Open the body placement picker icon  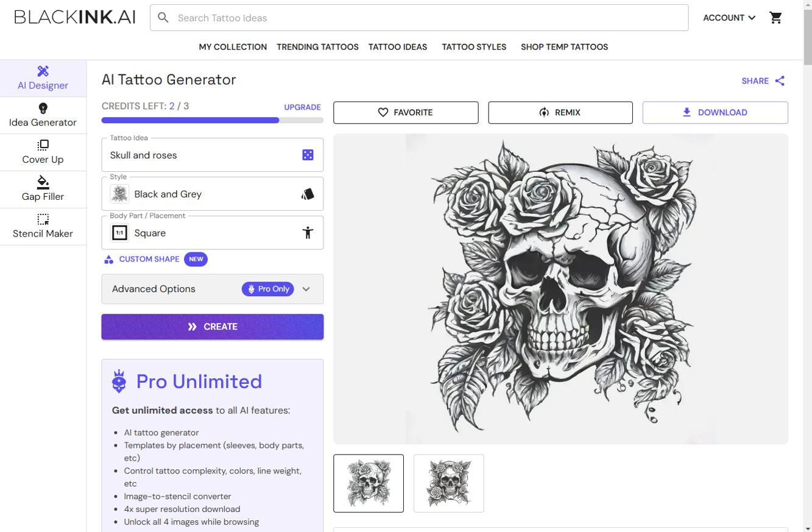click(x=307, y=232)
